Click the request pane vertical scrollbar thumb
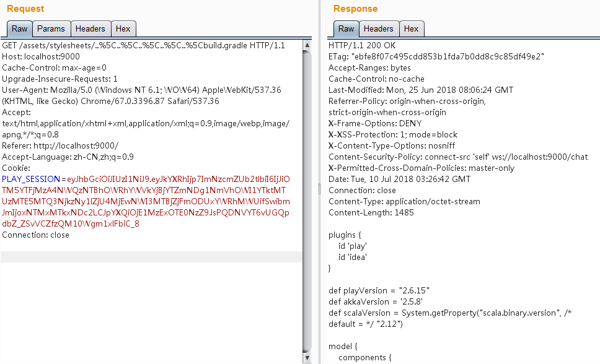This screenshot has height=364, width=600. pyautogui.click(x=307, y=201)
